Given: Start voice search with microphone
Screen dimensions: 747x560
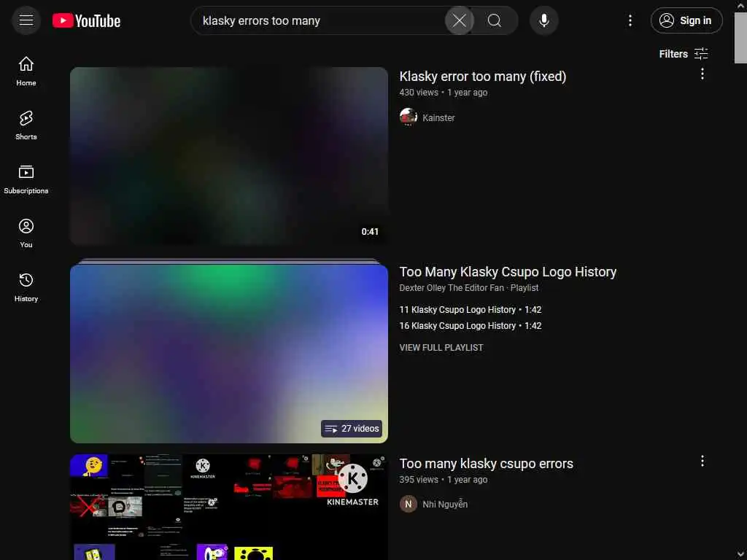Looking at the screenshot, I should pyautogui.click(x=543, y=20).
